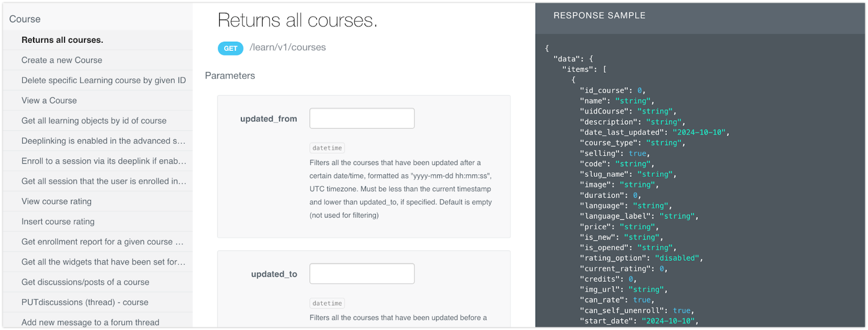Open 'Get all session that the user is enrolled in'
The image size is (868, 330).
coord(104,181)
